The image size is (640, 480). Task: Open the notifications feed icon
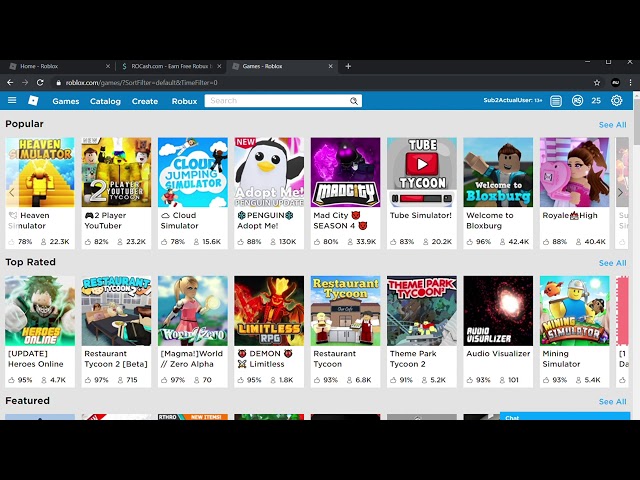556,101
